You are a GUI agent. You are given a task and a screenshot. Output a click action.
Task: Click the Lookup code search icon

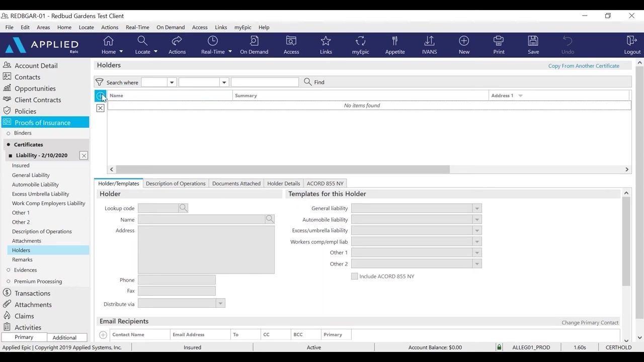[183, 208]
